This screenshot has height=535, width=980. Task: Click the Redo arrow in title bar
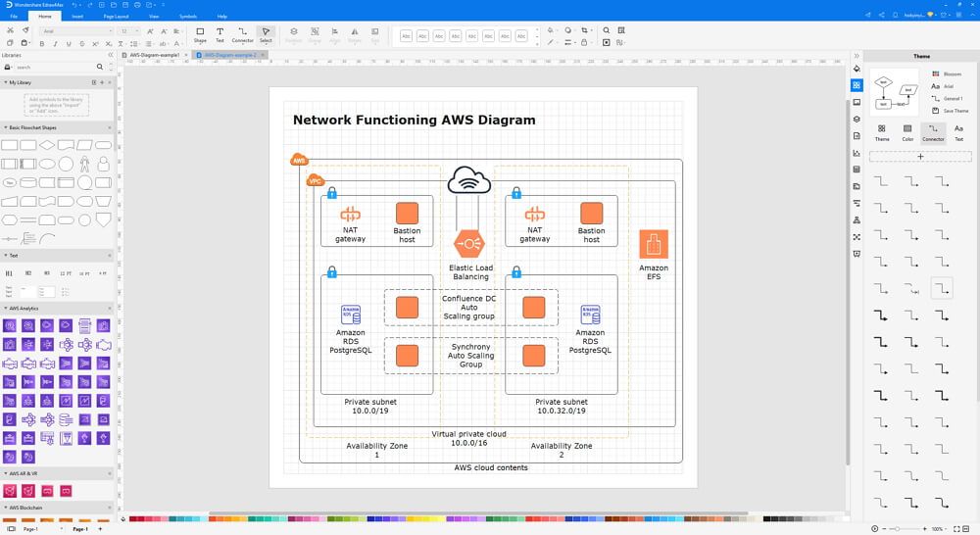click(x=90, y=5)
